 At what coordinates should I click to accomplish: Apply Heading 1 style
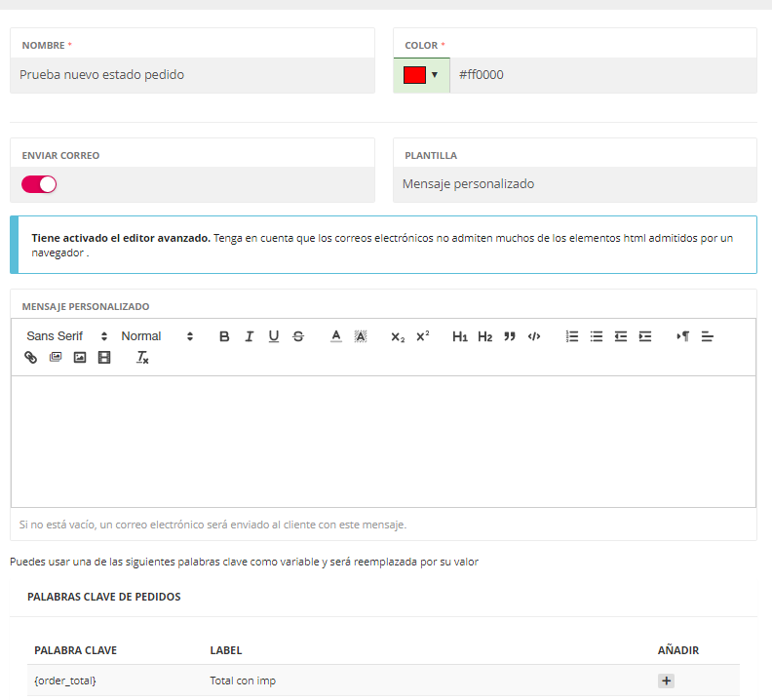(x=460, y=336)
